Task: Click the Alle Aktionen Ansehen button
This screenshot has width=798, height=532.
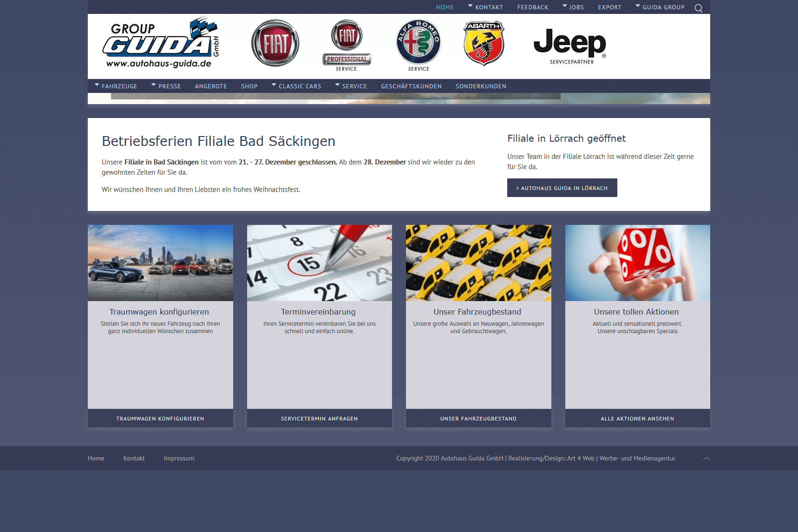Action: (x=637, y=419)
